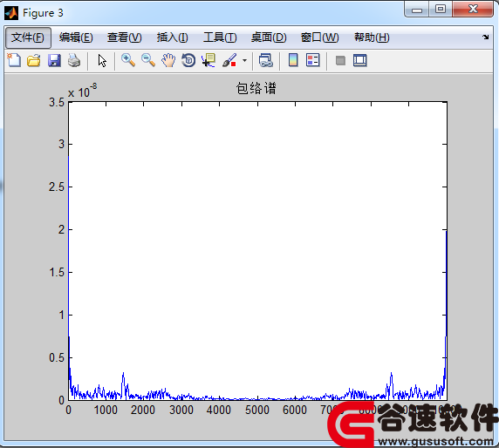Open a file with the folder icon
Viewport: 499px width, 448px height.
click(x=34, y=60)
